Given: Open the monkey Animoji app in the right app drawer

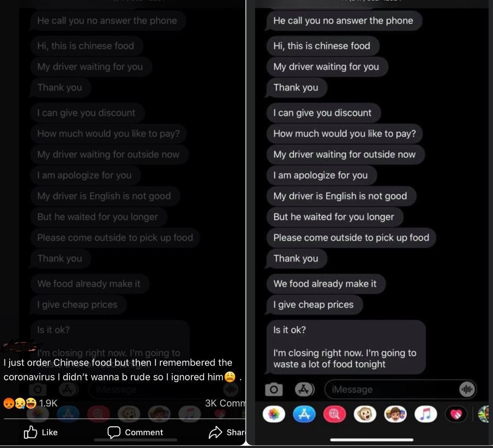Looking at the screenshot, I should [365, 414].
